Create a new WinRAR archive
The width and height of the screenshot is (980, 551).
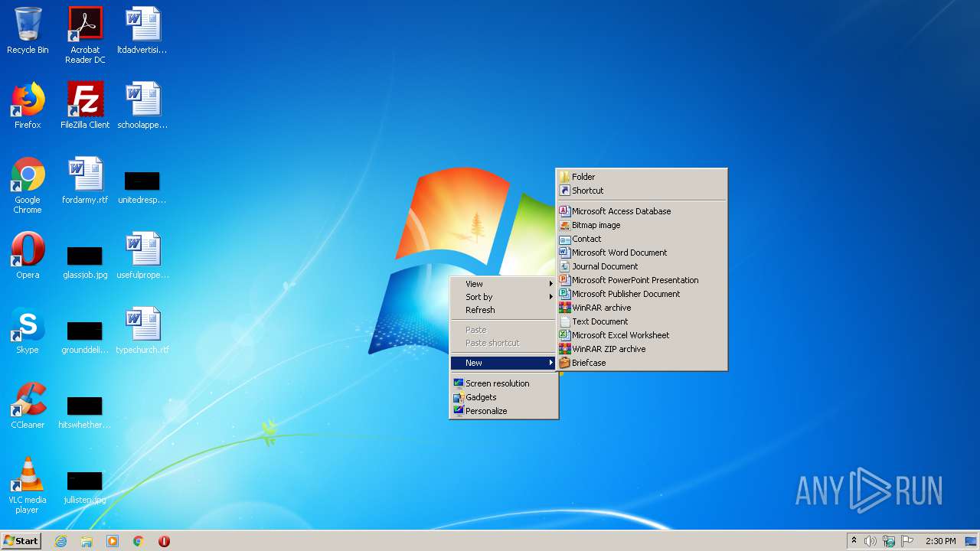pos(642,308)
